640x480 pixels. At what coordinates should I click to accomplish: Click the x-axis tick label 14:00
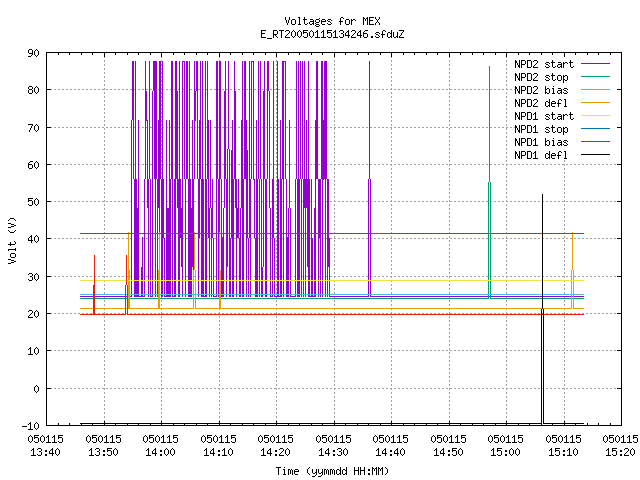pos(161,452)
